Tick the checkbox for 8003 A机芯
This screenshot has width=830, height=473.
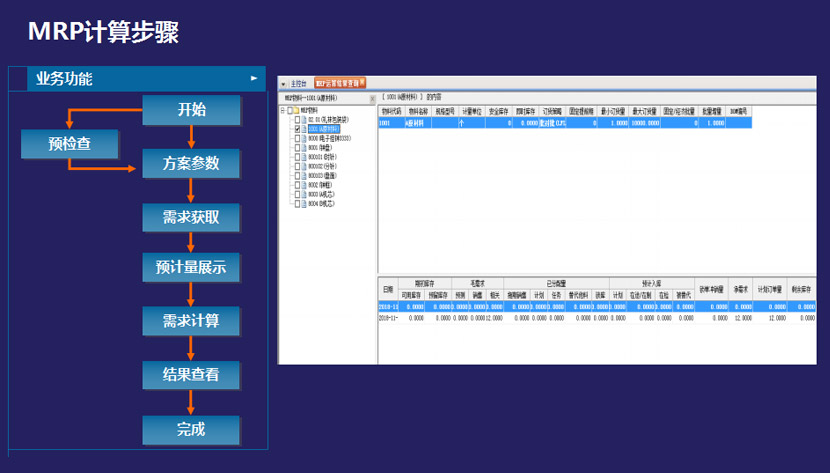[297, 193]
